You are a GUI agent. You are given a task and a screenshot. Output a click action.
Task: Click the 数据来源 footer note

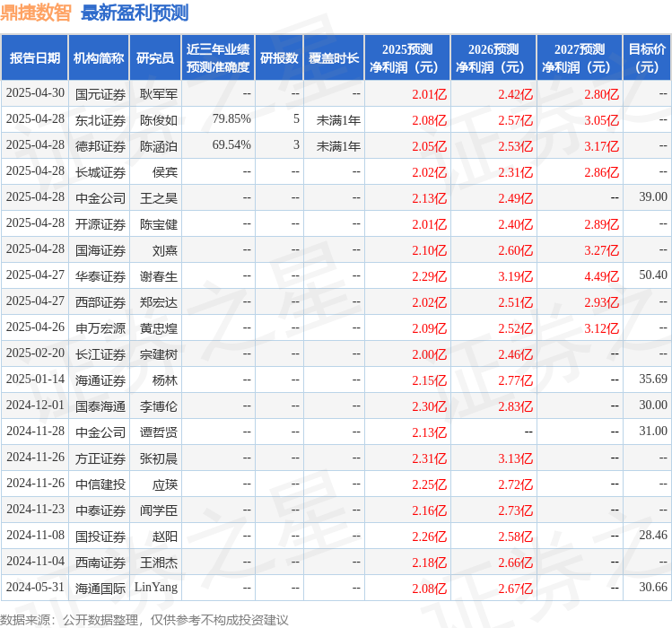point(144,620)
